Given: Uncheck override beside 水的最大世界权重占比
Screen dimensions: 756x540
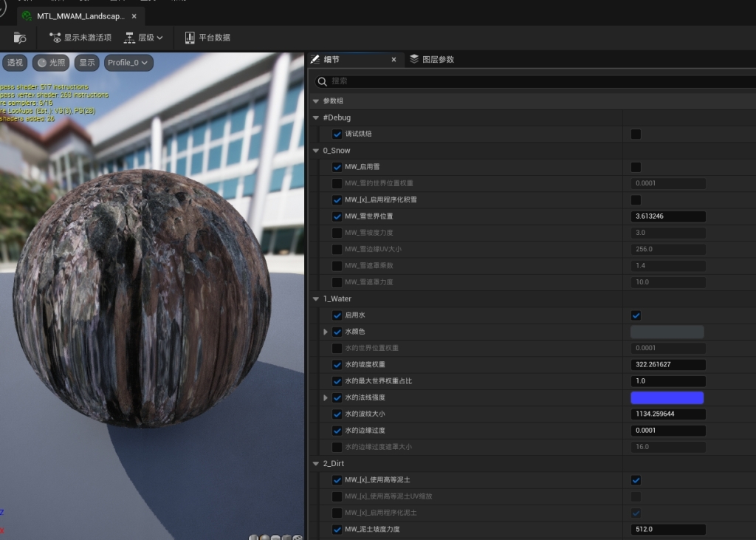Looking at the screenshot, I should tap(337, 380).
